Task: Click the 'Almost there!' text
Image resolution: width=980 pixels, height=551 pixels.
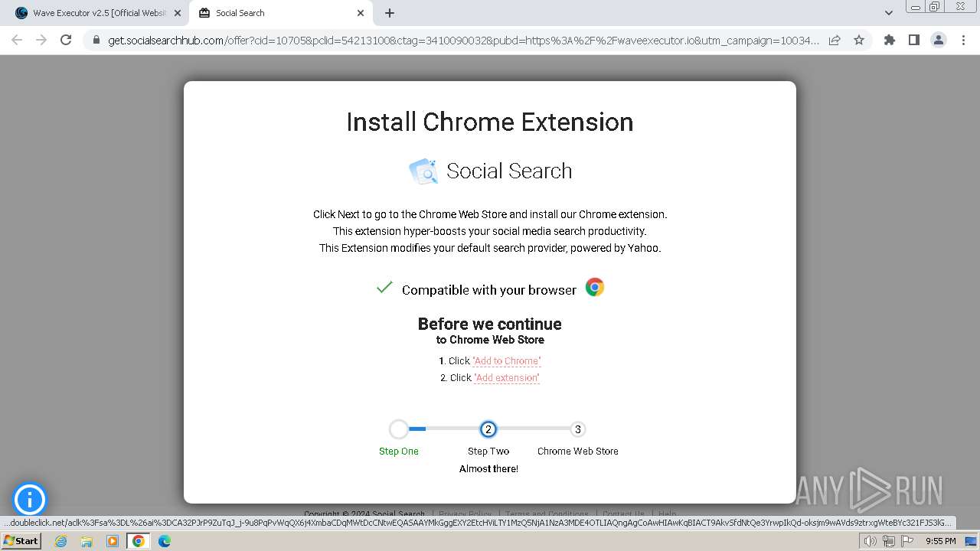Action: point(488,469)
